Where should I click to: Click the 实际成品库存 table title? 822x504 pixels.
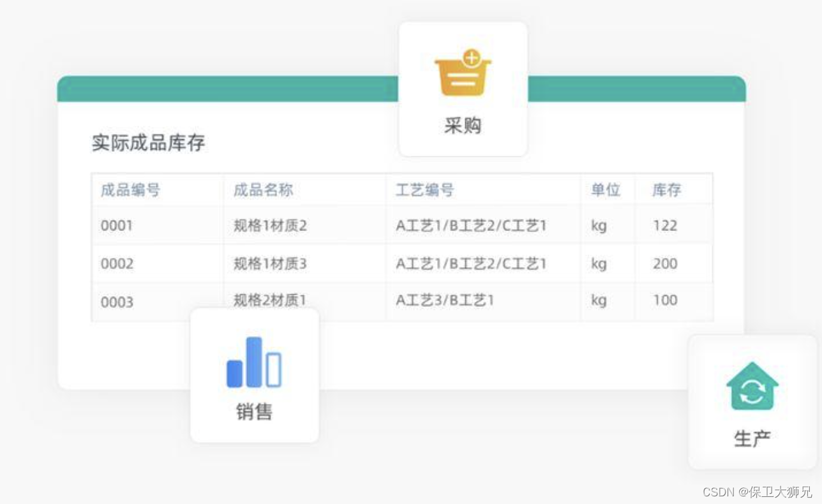tap(148, 143)
